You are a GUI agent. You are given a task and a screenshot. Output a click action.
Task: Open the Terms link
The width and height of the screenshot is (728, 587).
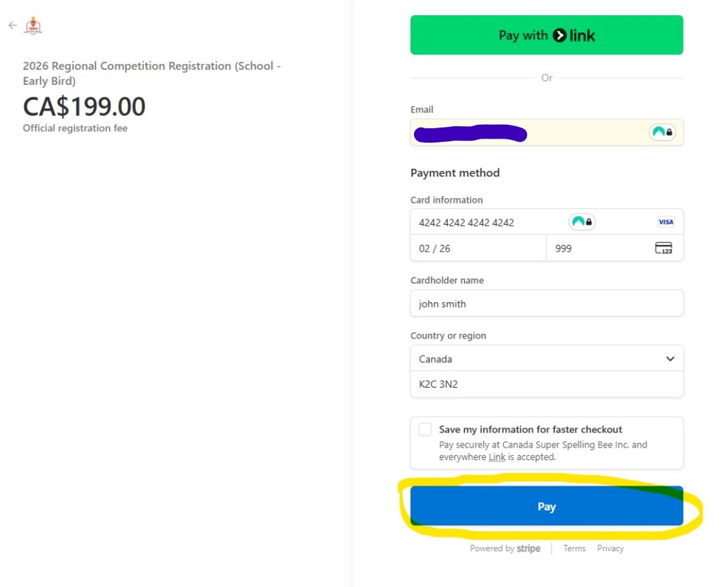574,548
